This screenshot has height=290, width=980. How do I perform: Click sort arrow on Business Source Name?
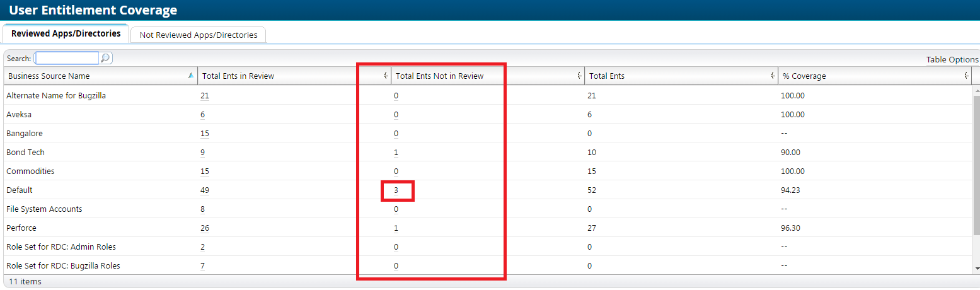191,76
